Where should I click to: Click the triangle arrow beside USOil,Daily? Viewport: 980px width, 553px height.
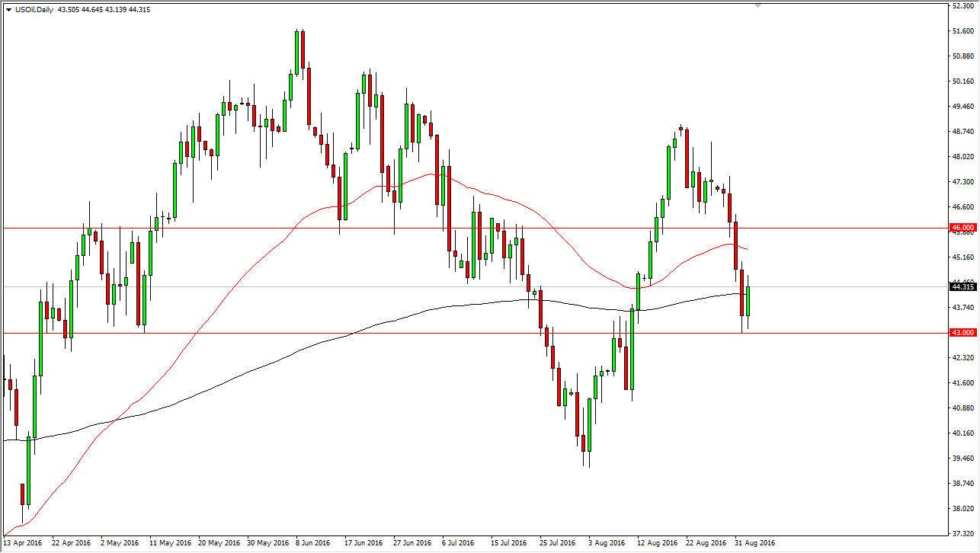click(8, 10)
